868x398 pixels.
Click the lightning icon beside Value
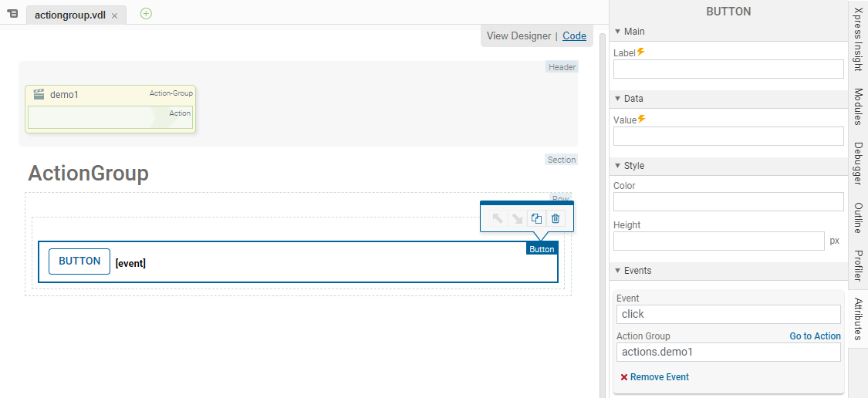[642, 120]
